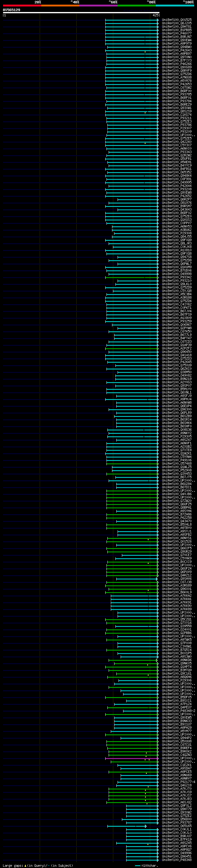Click the white query sequence bar

click(81, 12)
